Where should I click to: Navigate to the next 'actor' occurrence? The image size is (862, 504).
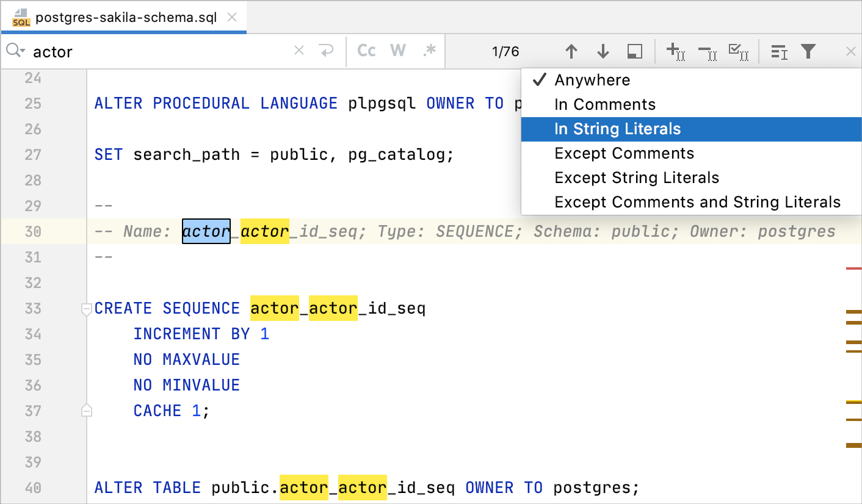tap(603, 51)
